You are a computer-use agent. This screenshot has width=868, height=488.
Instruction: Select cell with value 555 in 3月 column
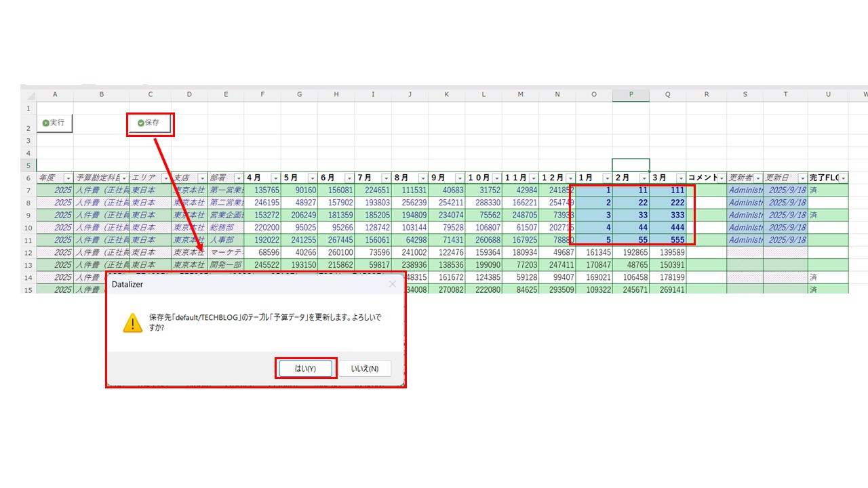click(667, 240)
